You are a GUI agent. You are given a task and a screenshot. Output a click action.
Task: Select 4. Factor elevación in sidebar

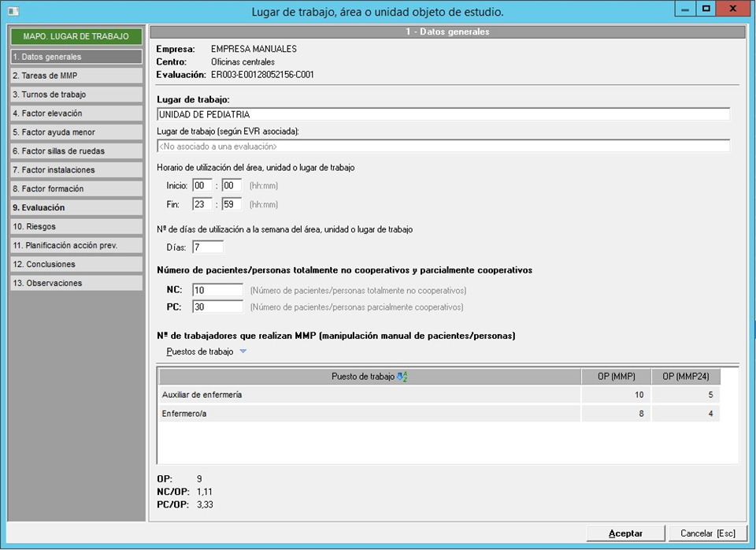[76, 113]
